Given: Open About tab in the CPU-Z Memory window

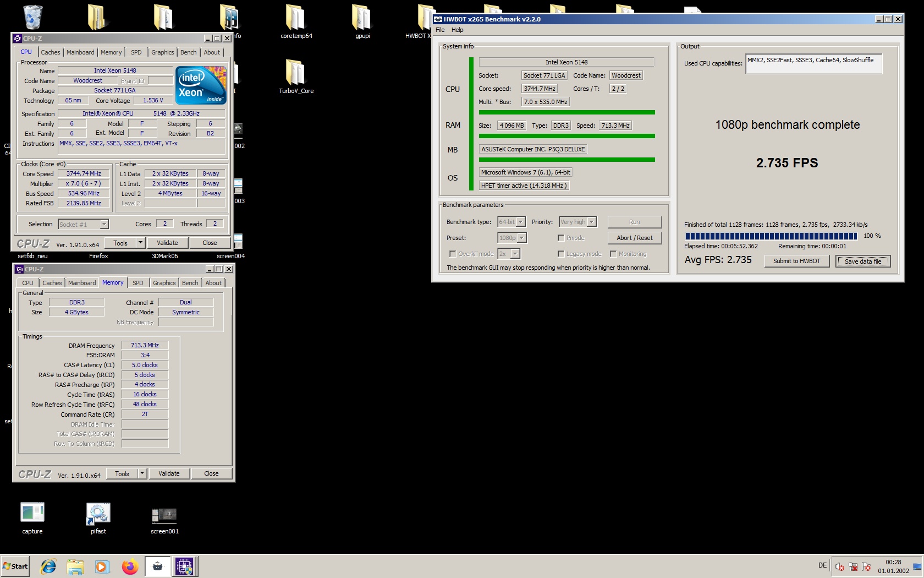Looking at the screenshot, I should click(x=213, y=283).
